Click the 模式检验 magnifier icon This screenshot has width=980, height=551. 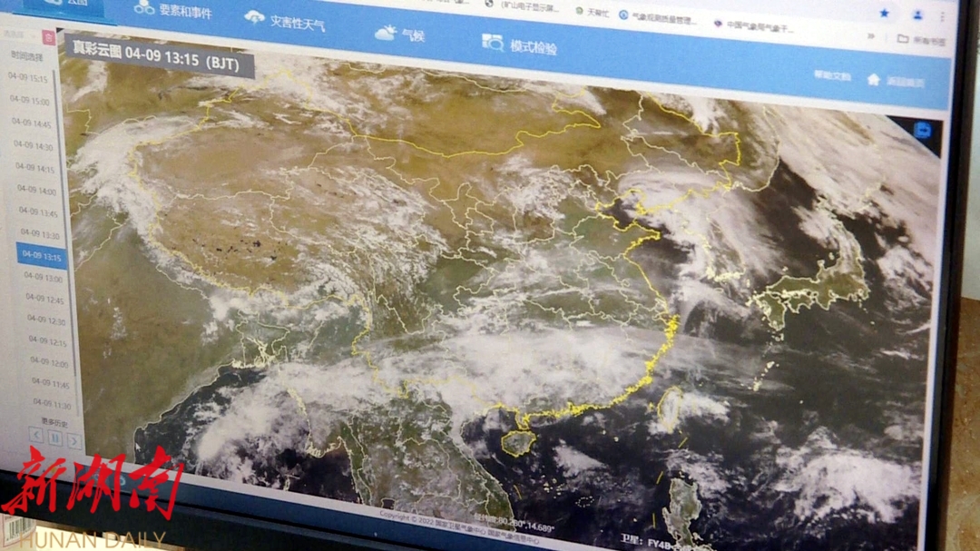493,43
